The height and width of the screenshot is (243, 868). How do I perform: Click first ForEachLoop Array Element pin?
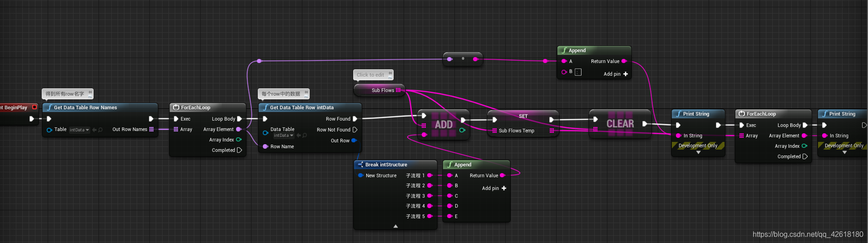(x=239, y=129)
